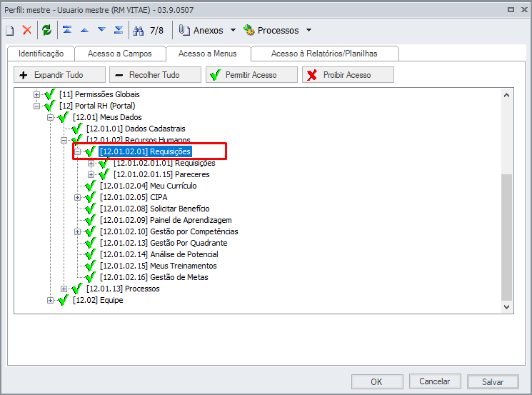
Task: Select [12.01.01] Dados Cadastrais item
Action: [x=136, y=129]
